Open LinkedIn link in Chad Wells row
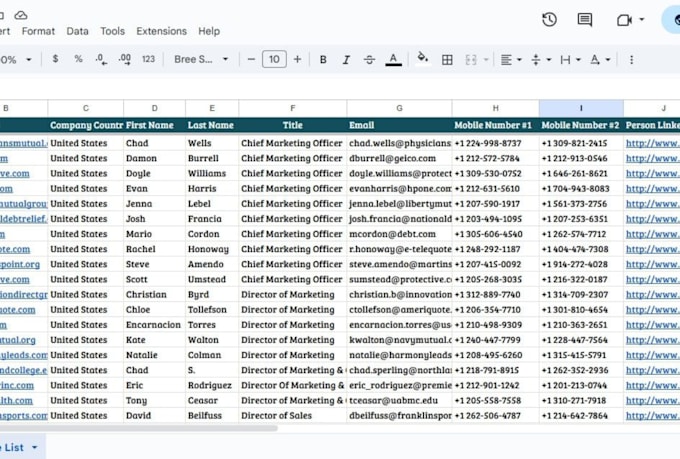The width and height of the screenshot is (680, 459). tap(652, 143)
